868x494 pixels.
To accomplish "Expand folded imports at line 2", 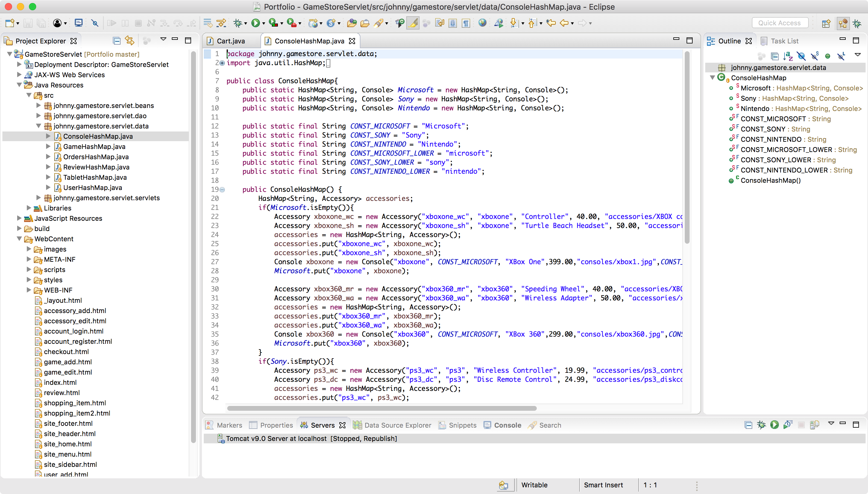I will pyautogui.click(x=222, y=63).
